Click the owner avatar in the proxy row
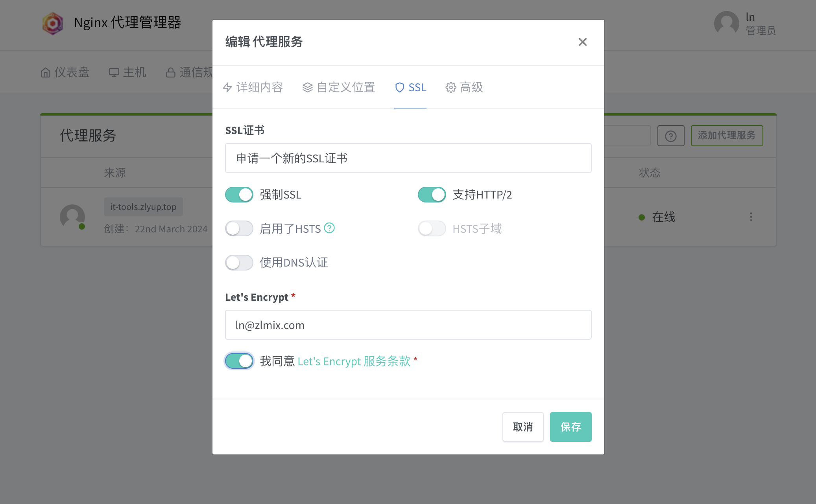Viewport: 816px width, 504px height. click(72, 217)
